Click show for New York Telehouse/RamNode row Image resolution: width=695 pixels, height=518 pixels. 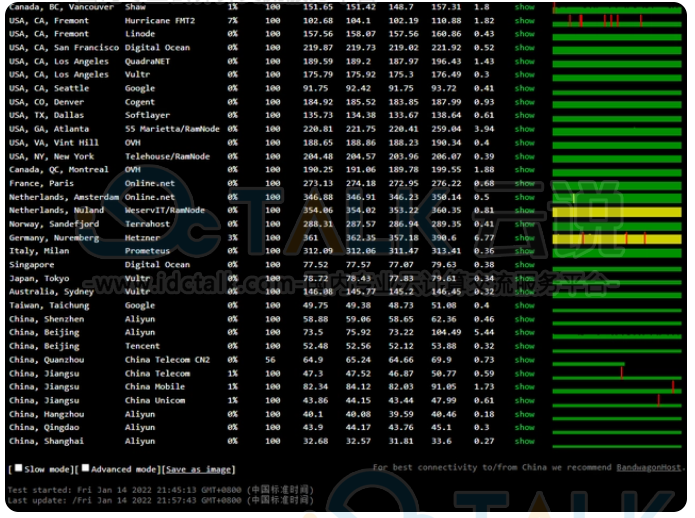click(524, 157)
